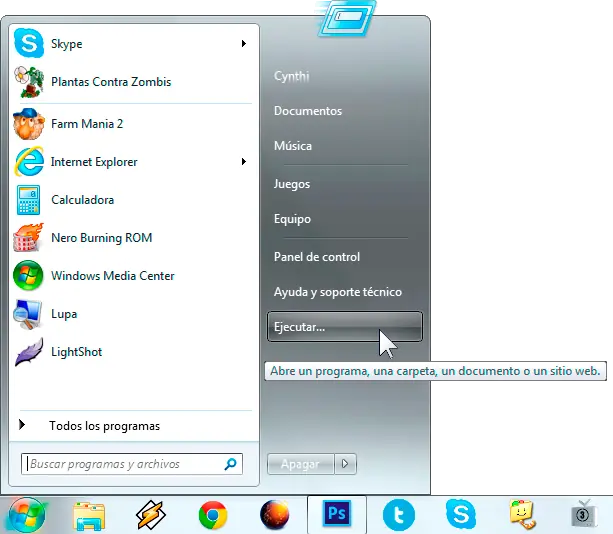Open Equipo from the Start menu
Viewport: 613px width, 534px height.
(x=292, y=219)
